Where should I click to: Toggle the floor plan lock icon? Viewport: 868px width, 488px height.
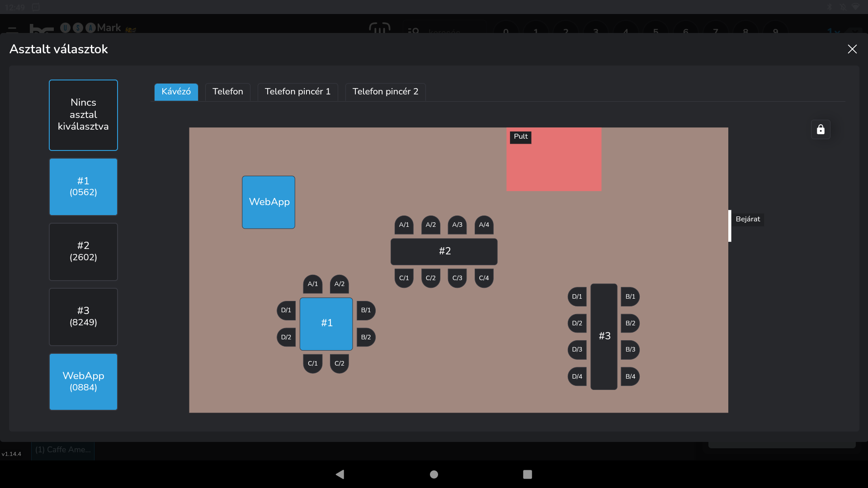click(821, 130)
